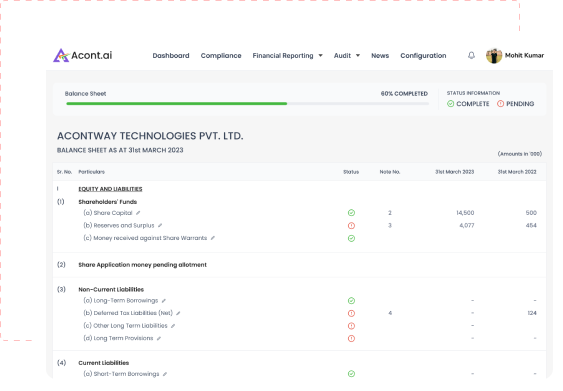Expand Financial Reporting dropdown arrow
This screenshot has width=563, height=391.
click(x=321, y=56)
